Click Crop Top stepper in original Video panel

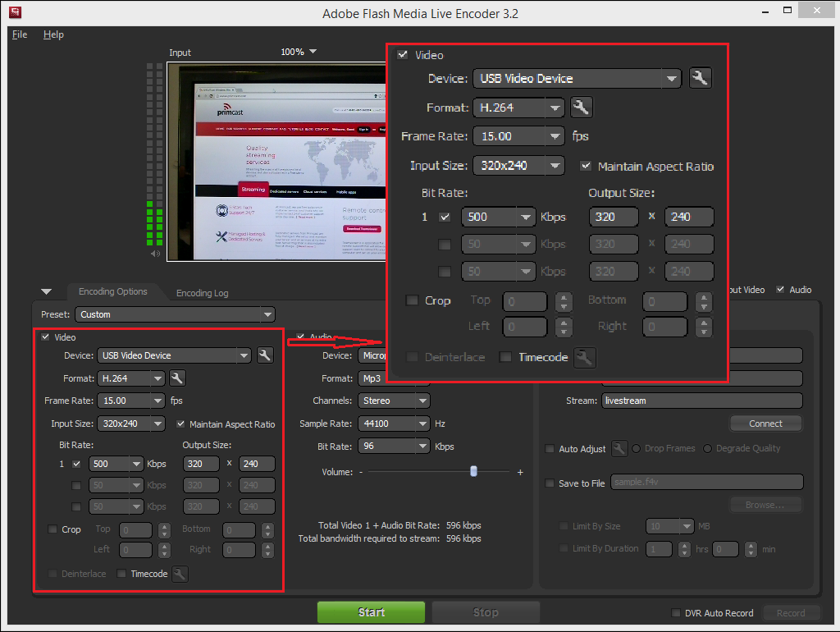click(164, 530)
